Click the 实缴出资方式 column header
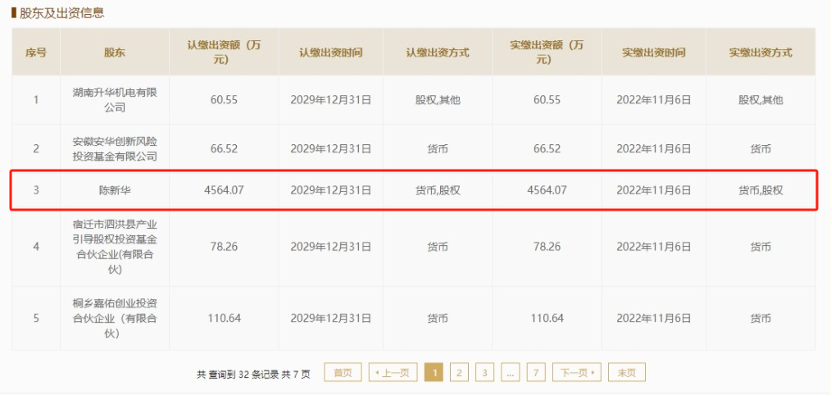This screenshot has height=396, width=832. [x=760, y=53]
